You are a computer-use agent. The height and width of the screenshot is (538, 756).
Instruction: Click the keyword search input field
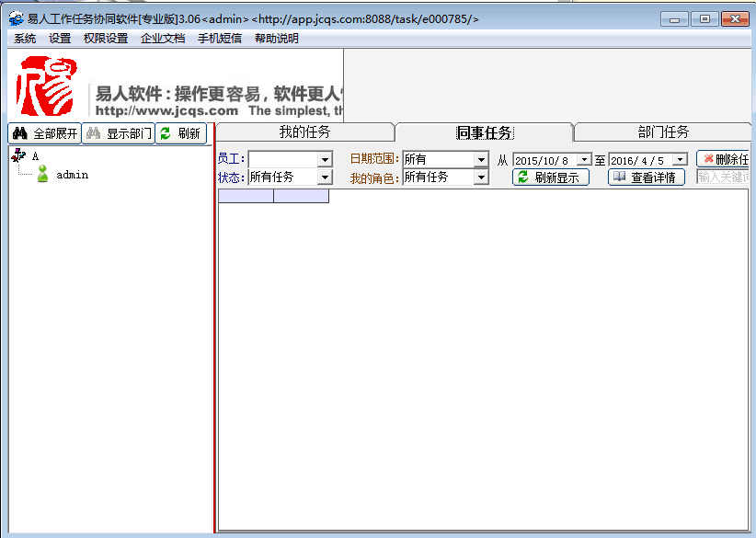(723, 177)
